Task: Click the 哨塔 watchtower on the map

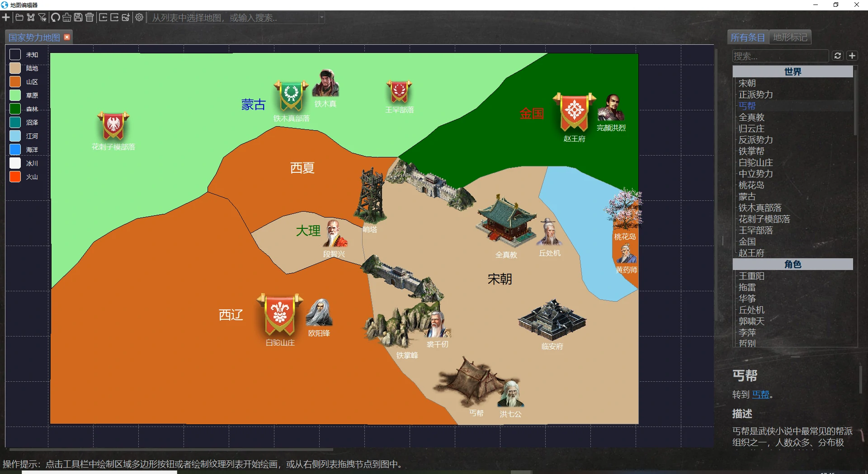Action: coord(370,195)
